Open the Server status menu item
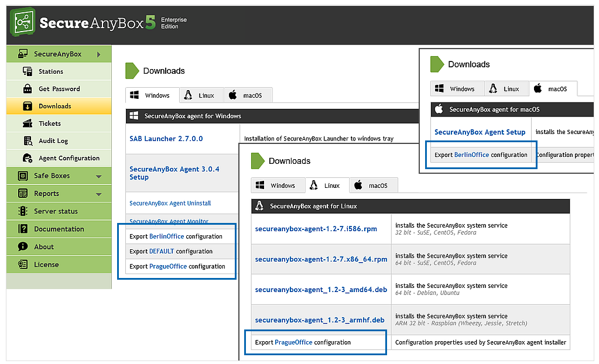 tap(59, 211)
